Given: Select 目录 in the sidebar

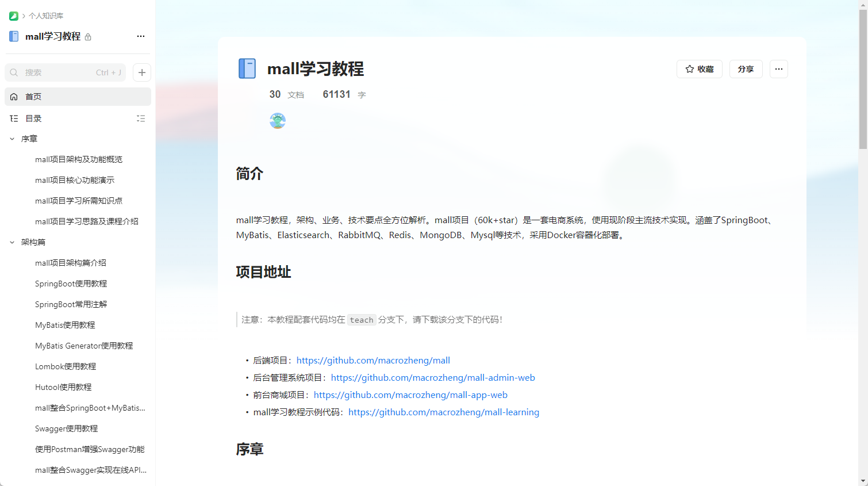Looking at the screenshot, I should pos(33,118).
